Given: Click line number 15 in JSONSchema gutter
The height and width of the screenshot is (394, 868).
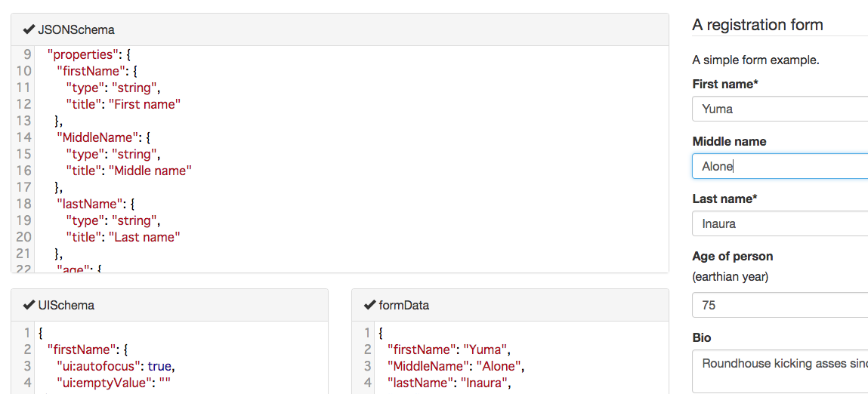Looking at the screenshot, I should click(x=24, y=154).
